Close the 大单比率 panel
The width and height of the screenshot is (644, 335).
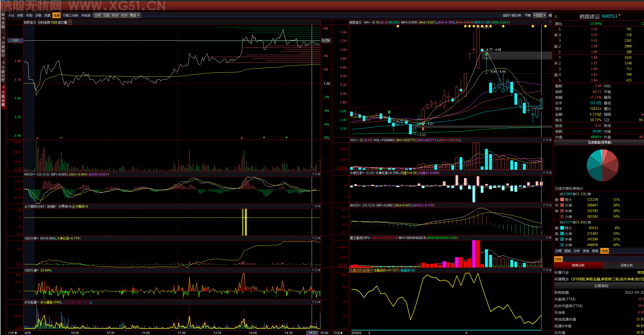[550, 173]
